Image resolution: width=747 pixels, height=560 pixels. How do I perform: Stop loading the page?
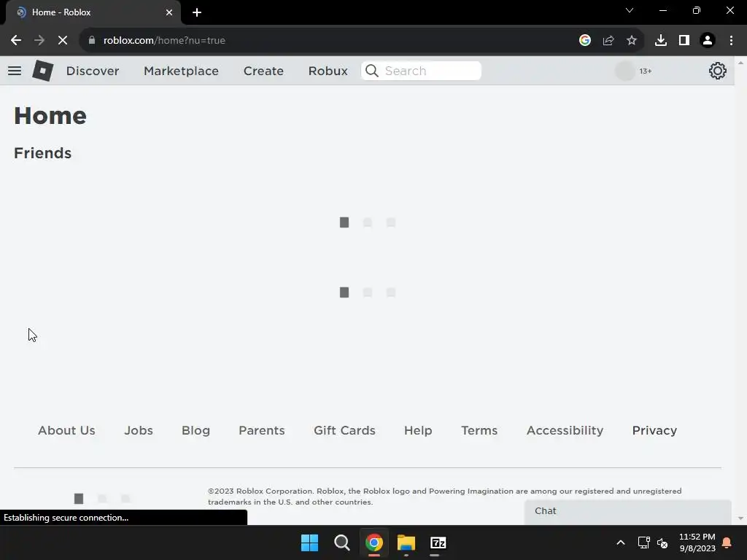click(x=63, y=41)
